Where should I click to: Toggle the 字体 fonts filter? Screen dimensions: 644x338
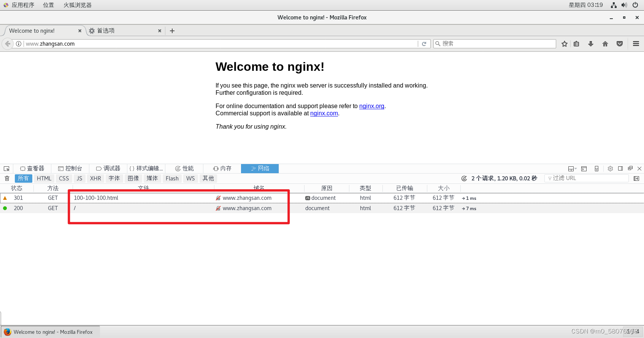[x=114, y=179]
